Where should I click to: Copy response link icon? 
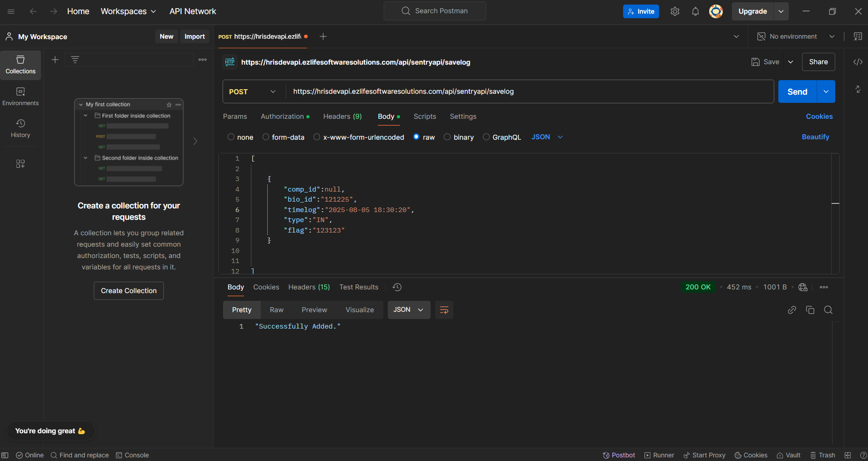(x=792, y=310)
